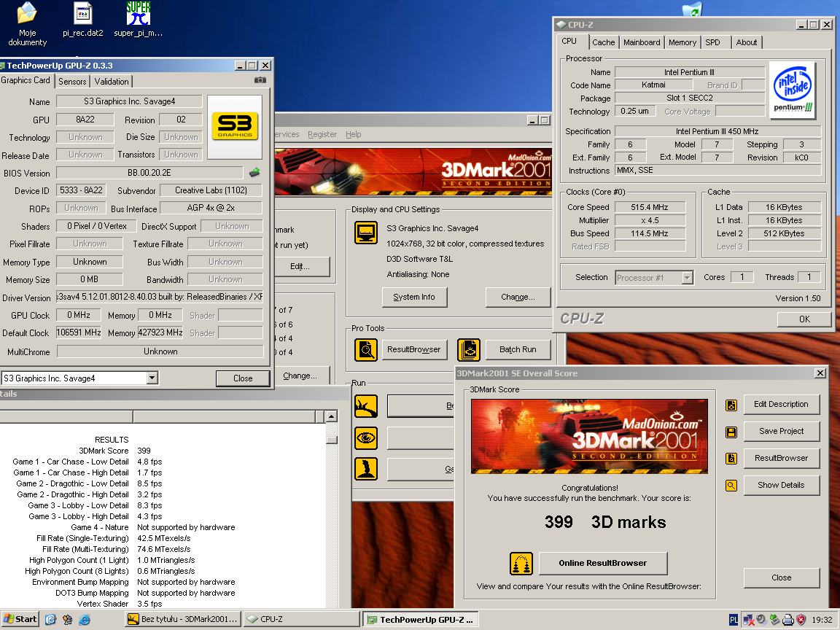This screenshot has height=630, width=840.
Task: Click the BIOS save chip icon in GPU-Z
Action: [x=254, y=172]
